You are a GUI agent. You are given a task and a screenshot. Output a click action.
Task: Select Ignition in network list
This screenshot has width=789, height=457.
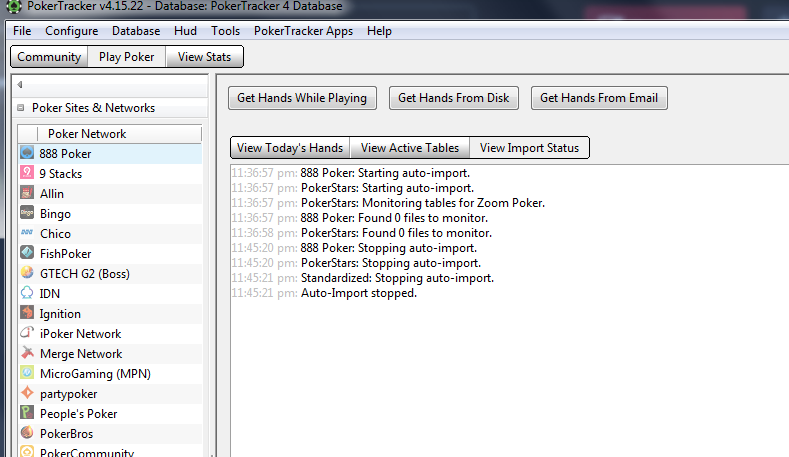(110, 314)
